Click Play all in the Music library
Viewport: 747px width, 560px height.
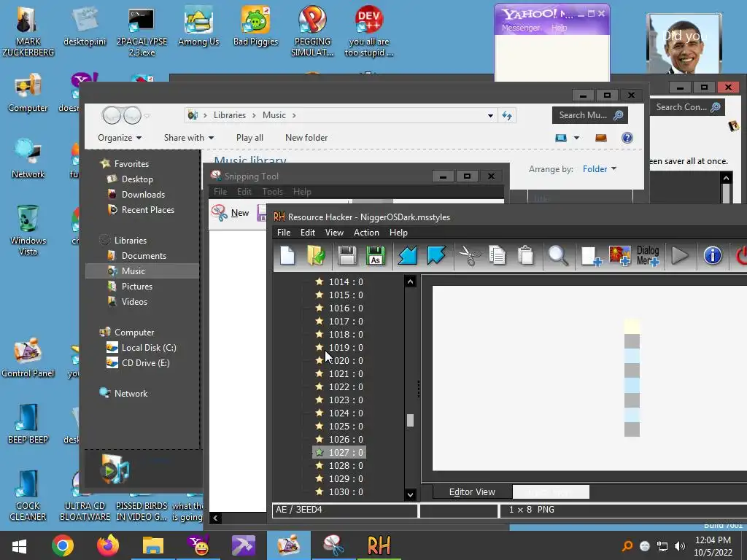(x=249, y=138)
